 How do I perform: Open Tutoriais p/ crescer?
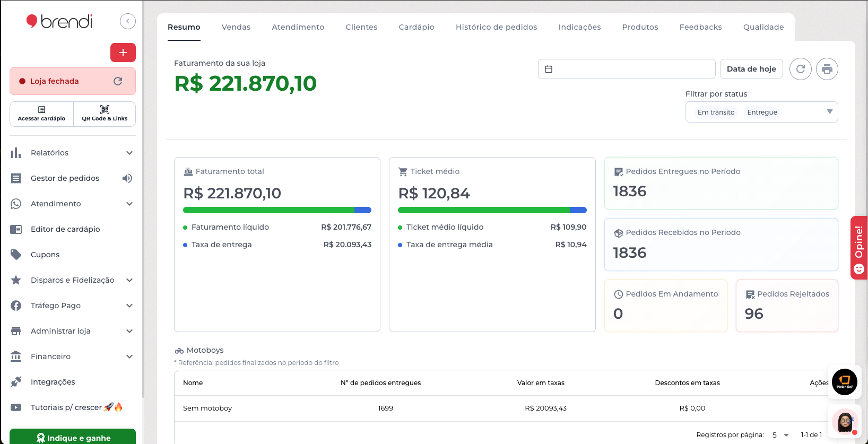tap(77, 407)
